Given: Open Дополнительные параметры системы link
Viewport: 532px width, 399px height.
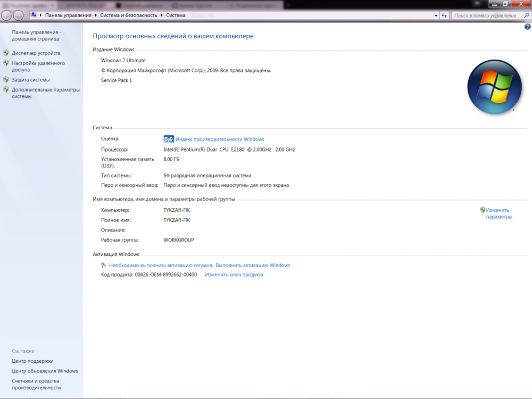Looking at the screenshot, I should [46, 93].
